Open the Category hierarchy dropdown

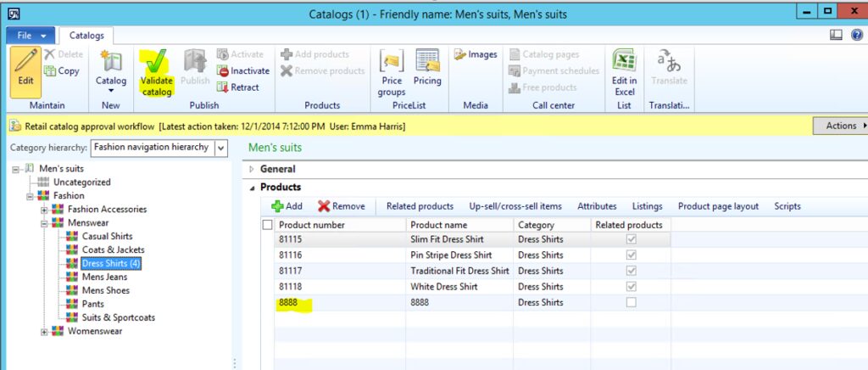click(x=221, y=148)
